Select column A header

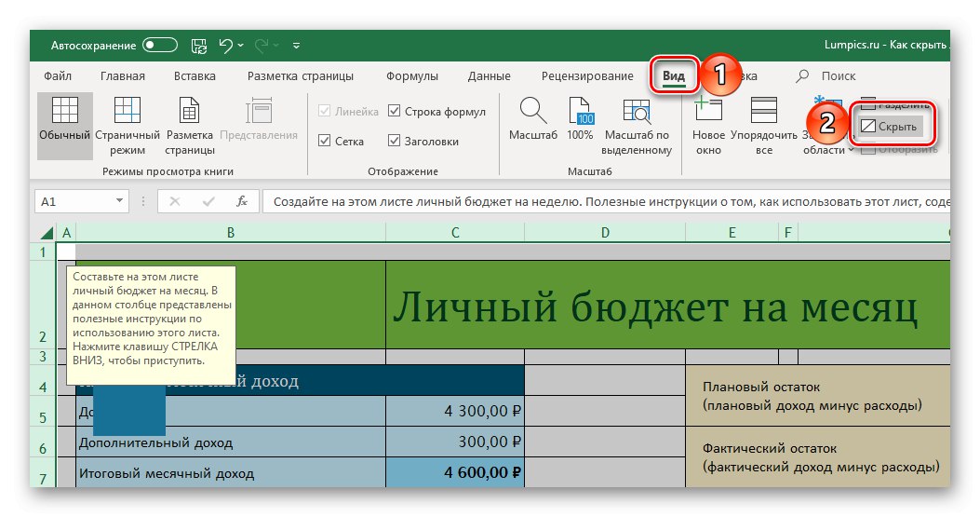click(x=66, y=233)
